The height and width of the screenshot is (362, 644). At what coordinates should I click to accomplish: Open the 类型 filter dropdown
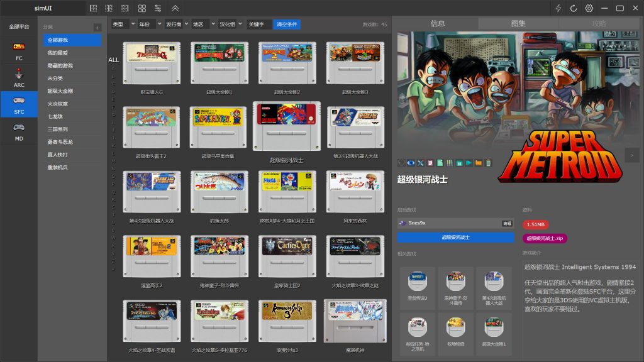pyautogui.click(x=123, y=24)
